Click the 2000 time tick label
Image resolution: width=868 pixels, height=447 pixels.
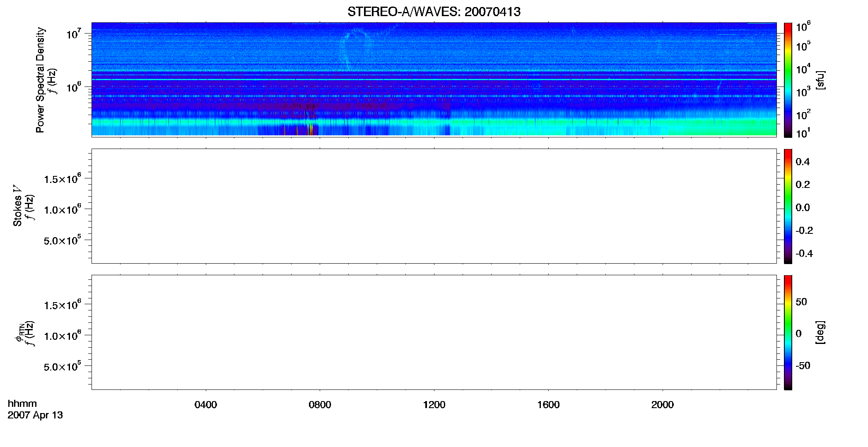663,404
